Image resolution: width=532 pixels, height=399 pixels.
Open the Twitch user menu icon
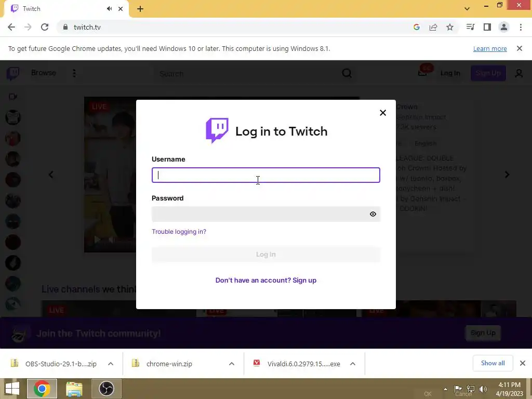519,73
